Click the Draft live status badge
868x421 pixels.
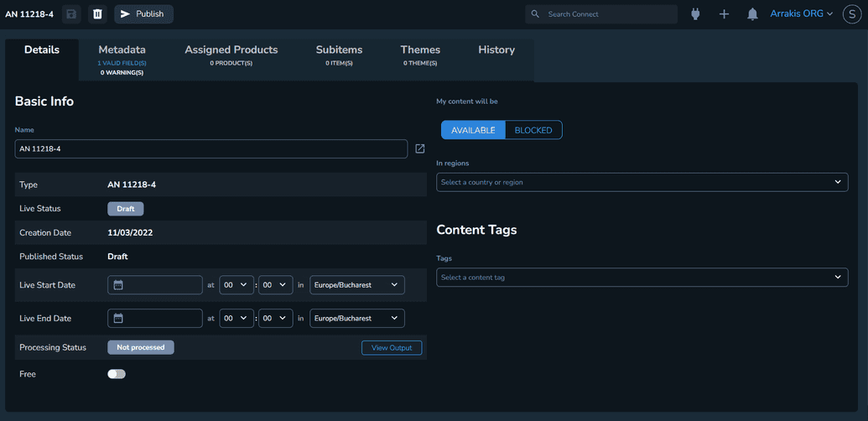(x=125, y=209)
